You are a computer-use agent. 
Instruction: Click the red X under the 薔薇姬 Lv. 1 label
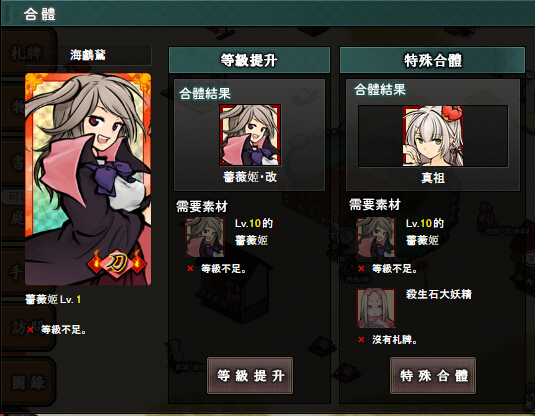(30, 329)
